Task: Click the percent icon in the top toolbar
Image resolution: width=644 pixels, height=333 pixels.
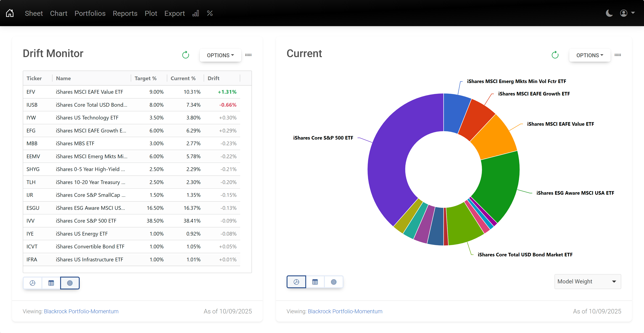Action: [210, 13]
